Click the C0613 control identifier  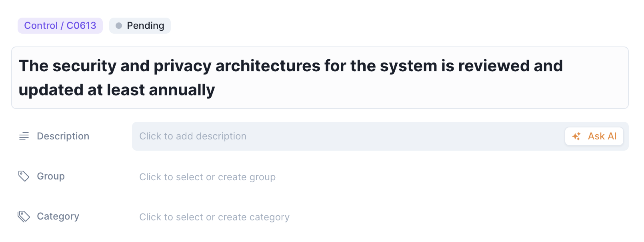pos(81,26)
